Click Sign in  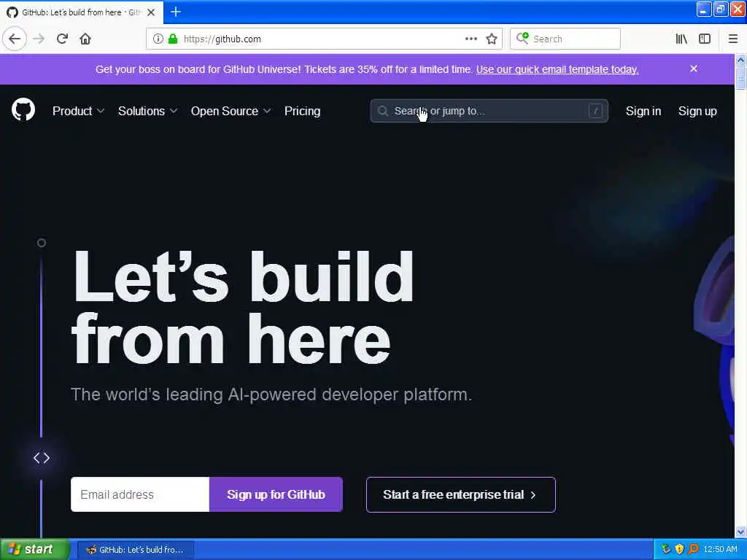643,111
